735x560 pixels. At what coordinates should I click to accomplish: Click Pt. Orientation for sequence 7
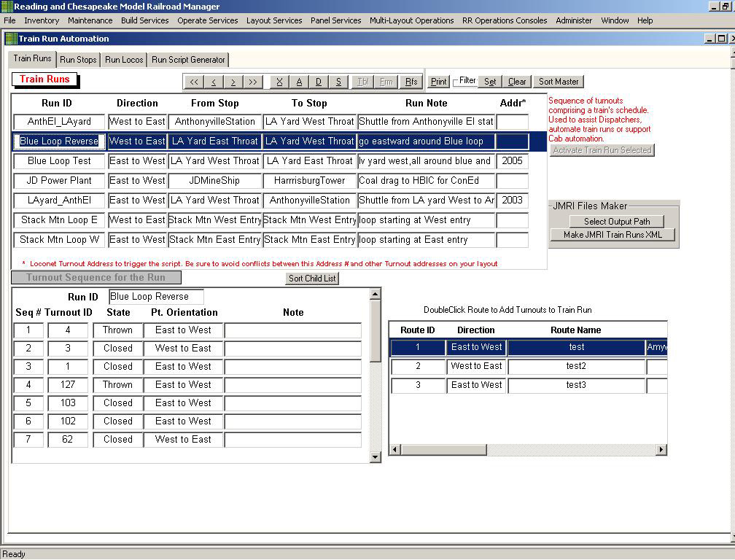click(183, 440)
